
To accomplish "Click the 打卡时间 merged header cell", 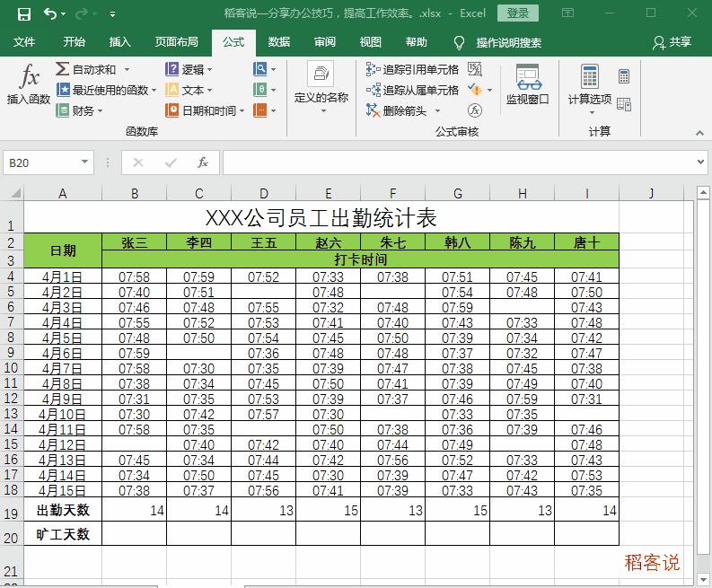I will (361, 259).
